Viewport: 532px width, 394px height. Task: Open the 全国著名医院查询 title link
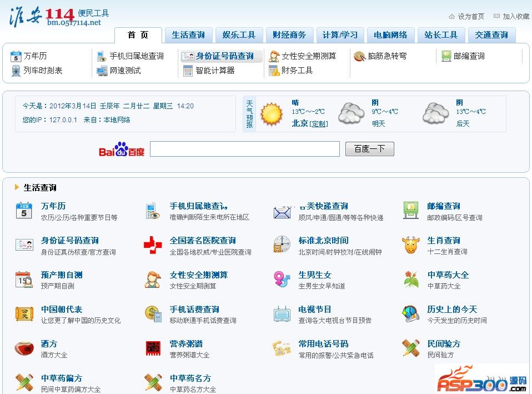[203, 241]
